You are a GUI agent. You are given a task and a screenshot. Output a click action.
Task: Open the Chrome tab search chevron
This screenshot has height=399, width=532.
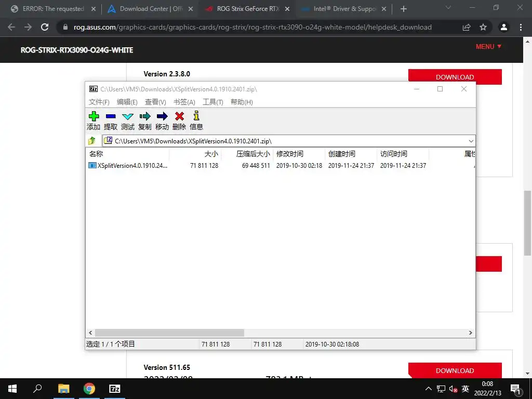pyautogui.click(x=448, y=7)
